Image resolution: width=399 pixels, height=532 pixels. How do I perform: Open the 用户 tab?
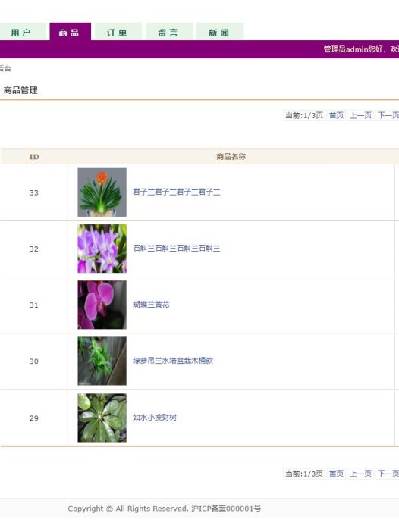(x=23, y=32)
